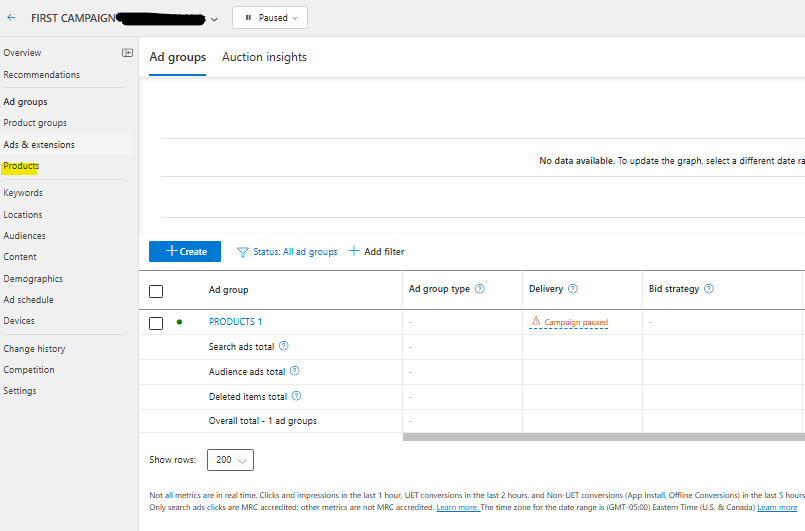Image resolution: width=805 pixels, height=531 pixels.
Task: Click the blue Create button
Action: 185,252
